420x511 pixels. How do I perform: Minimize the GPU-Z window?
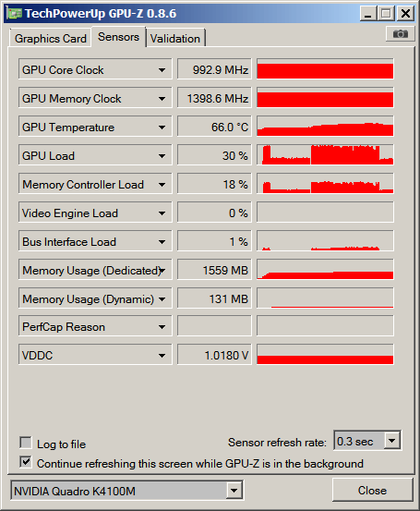pyautogui.click(x=368, y=14)
